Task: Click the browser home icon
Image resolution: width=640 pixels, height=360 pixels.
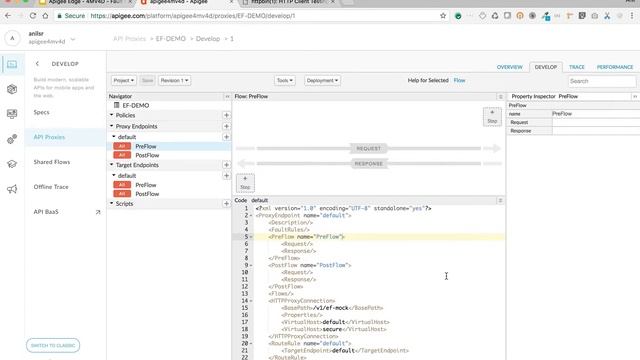Action: point(45,16)
